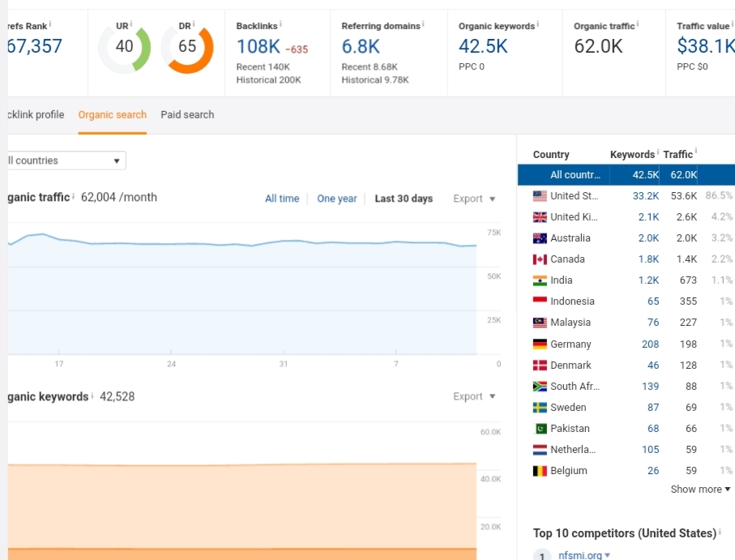The image size is (735, 560).
Task: Click the Canada flag icon
Action: coord(540,259)
